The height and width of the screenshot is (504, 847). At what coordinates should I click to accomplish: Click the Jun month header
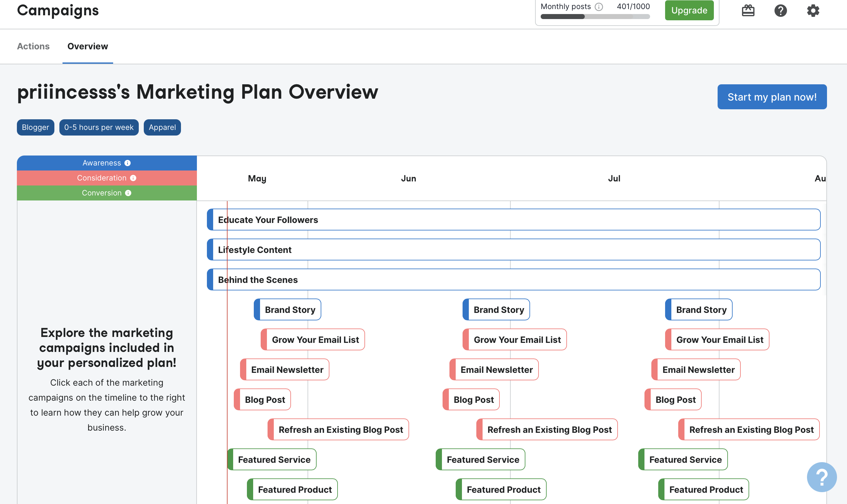coord(408,179)
